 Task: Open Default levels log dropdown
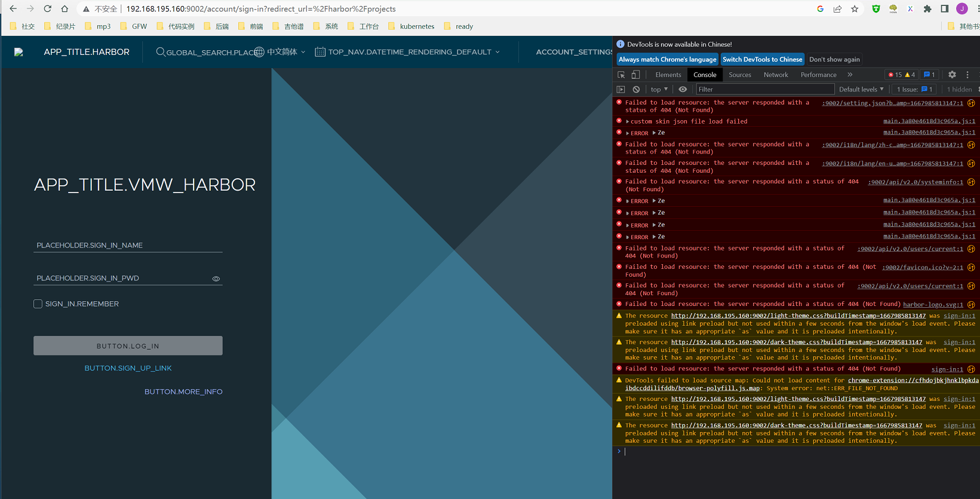(x=861, y=89)
